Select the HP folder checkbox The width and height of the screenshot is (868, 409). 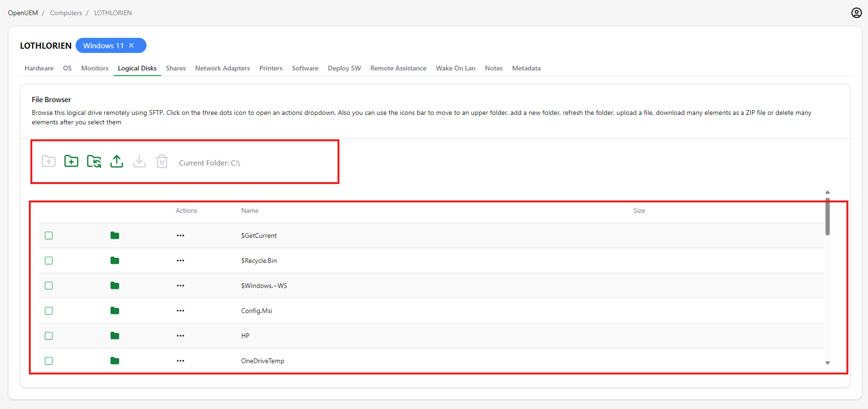click(49, 336)
